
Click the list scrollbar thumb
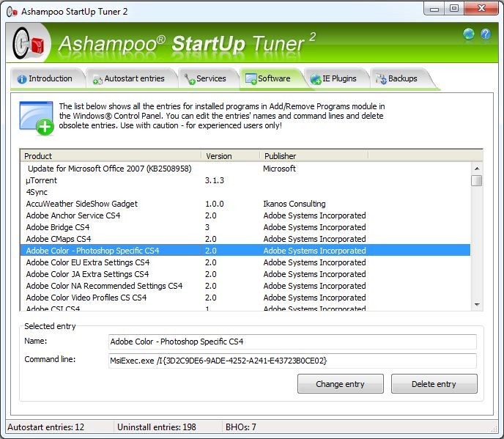[477, 180]
